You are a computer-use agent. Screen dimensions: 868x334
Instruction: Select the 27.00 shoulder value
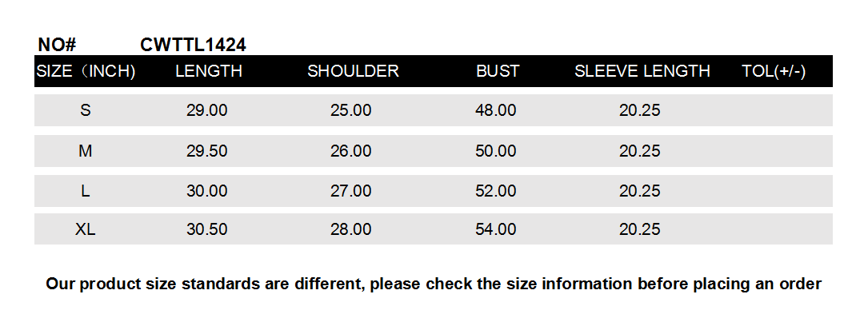tap(351, 191)
